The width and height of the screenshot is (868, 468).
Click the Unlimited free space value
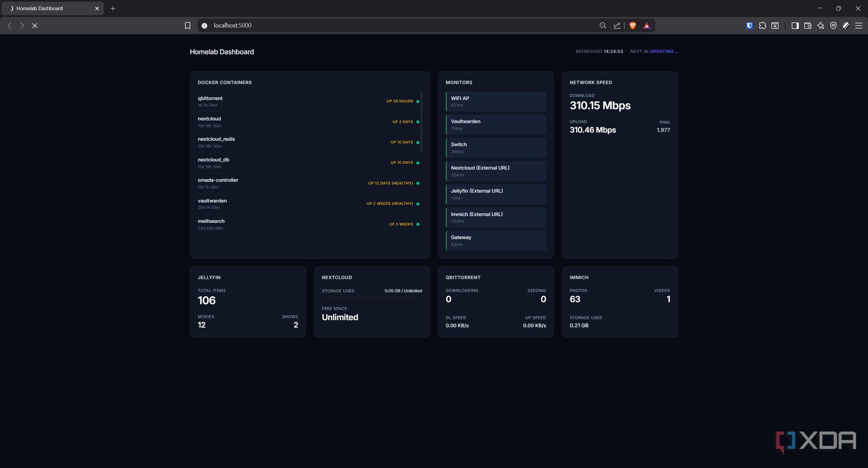coord(340,317)
